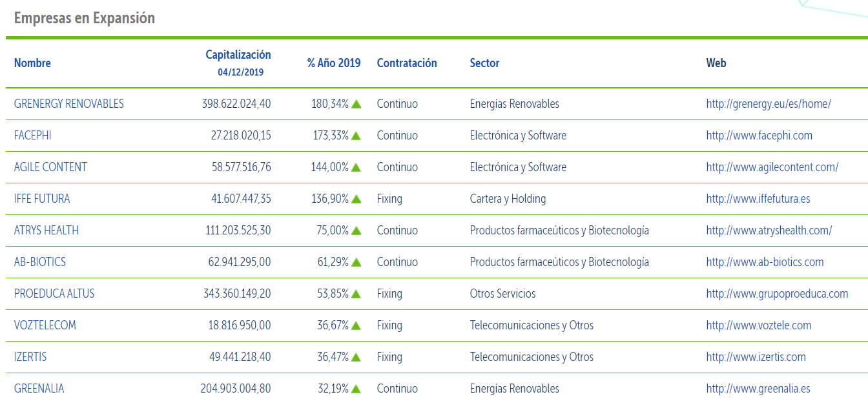The height and width of the screenshot is (401, 868).
Task: Select the capitalization value 204.903.004,80
Action: [x=236, y=389]
